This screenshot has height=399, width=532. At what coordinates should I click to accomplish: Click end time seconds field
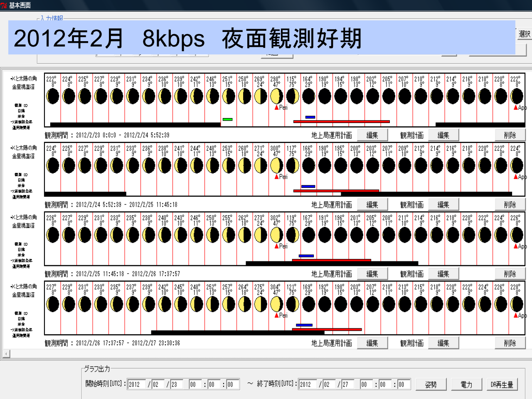click(404, 384)
